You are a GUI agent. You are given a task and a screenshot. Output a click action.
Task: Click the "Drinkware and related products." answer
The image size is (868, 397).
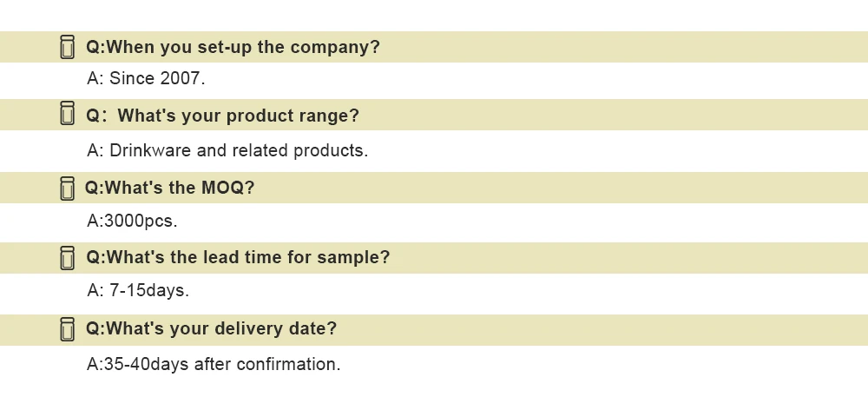(x=227, y=150)
